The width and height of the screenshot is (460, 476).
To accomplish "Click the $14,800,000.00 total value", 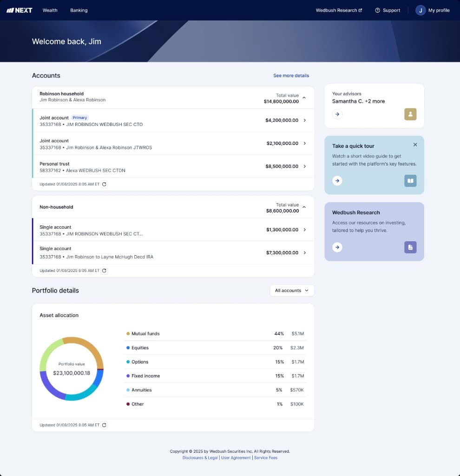I will pos(281,101).
